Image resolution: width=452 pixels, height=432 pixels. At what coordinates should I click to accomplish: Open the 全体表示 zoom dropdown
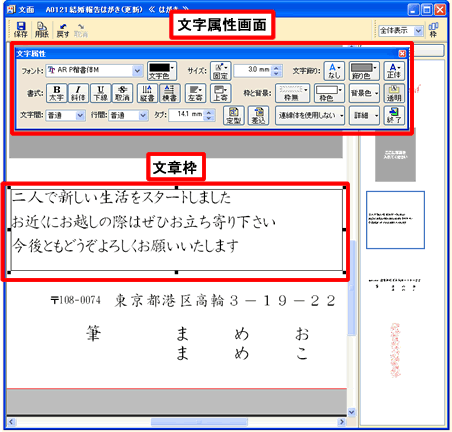click(401, 31)
